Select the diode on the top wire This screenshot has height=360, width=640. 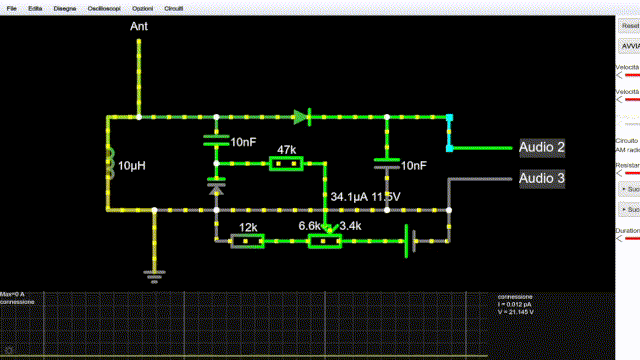tap(302, 117)
